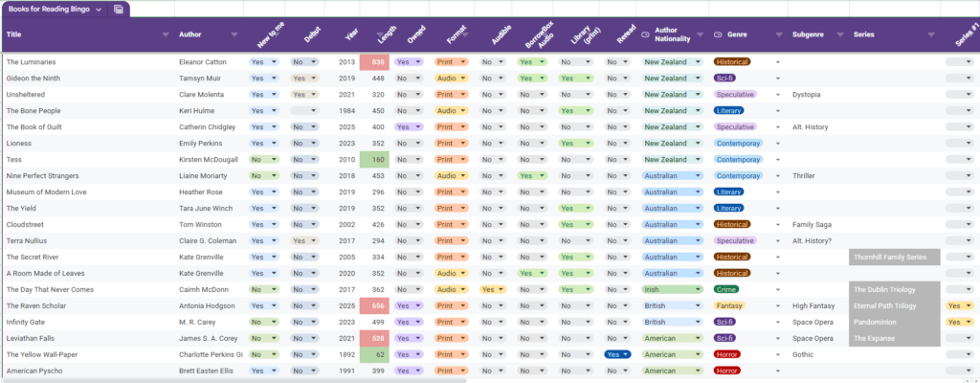Click the highlighted 838 length cell
980x383 pixels.
[x=373, y=61]
